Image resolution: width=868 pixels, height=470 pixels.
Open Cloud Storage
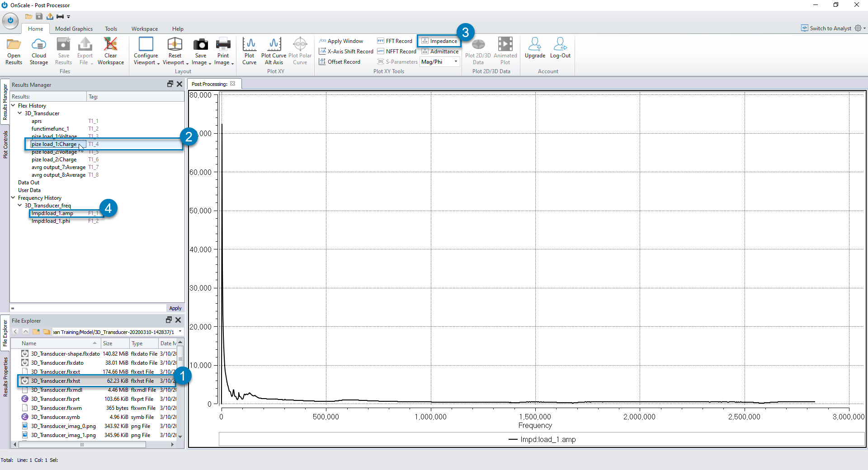pyautogui.click(x=39, y=51)
